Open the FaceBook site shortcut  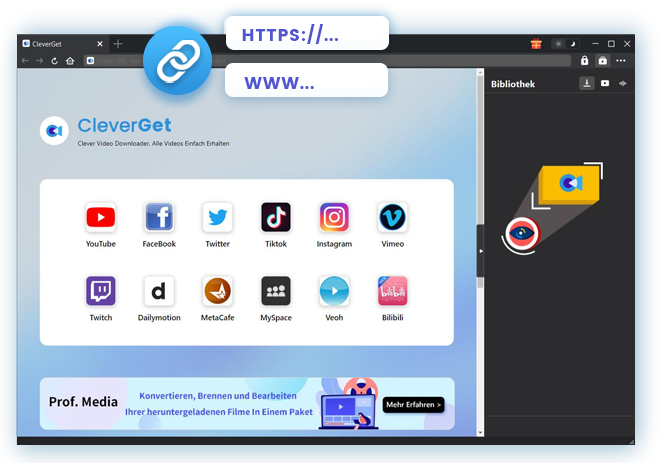[159, 218]
